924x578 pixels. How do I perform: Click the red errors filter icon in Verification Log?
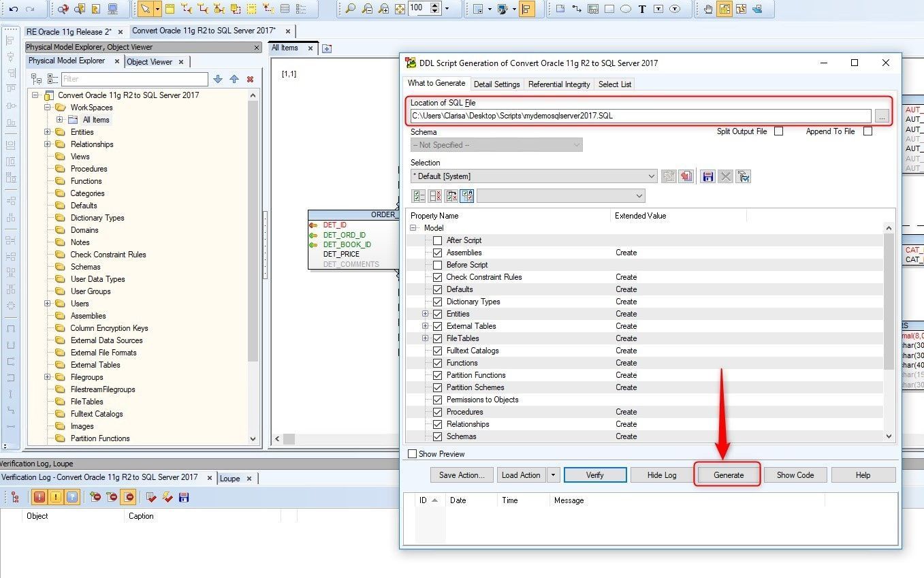coord(39,497)
